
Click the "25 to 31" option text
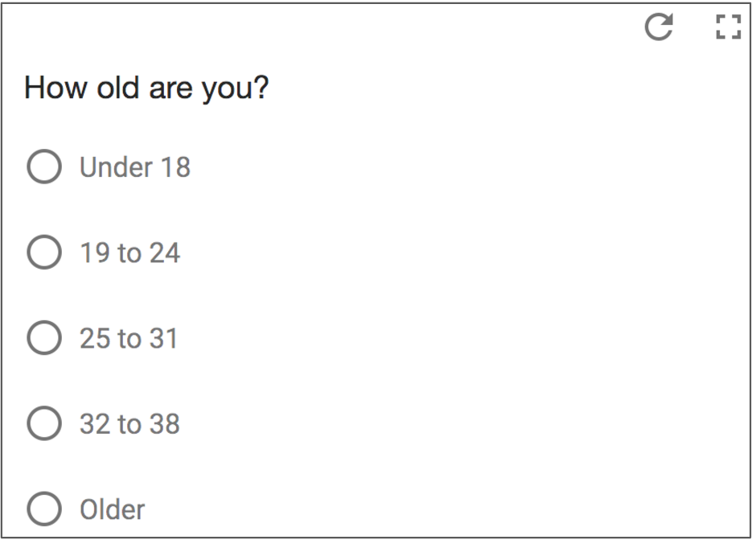[129, 338]
